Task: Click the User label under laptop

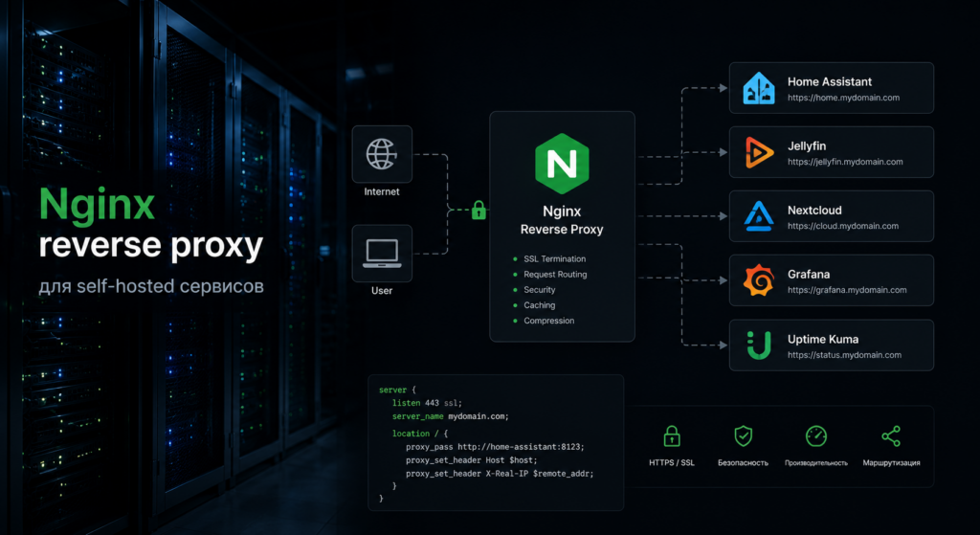Action: [x=382, y=291]
